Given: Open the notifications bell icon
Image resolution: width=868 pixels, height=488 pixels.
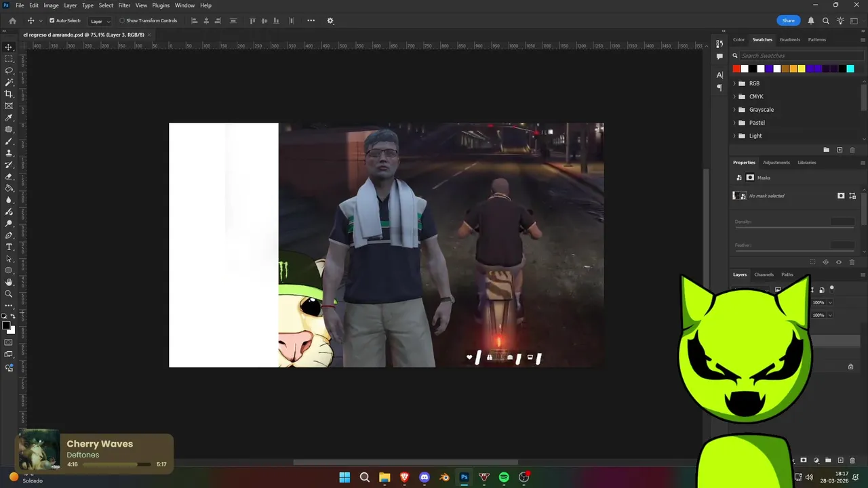Looking at the screenshot, I should pyautogui.click(x=811, y=20).
